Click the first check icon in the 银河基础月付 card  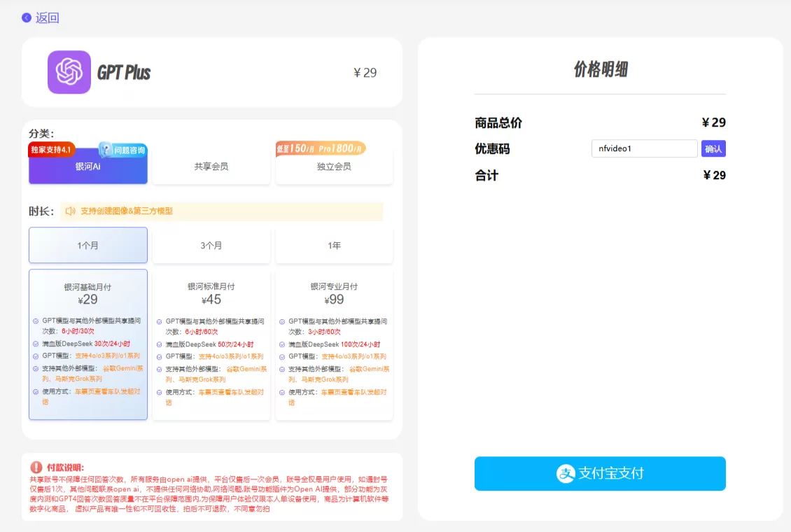point(36,321)
